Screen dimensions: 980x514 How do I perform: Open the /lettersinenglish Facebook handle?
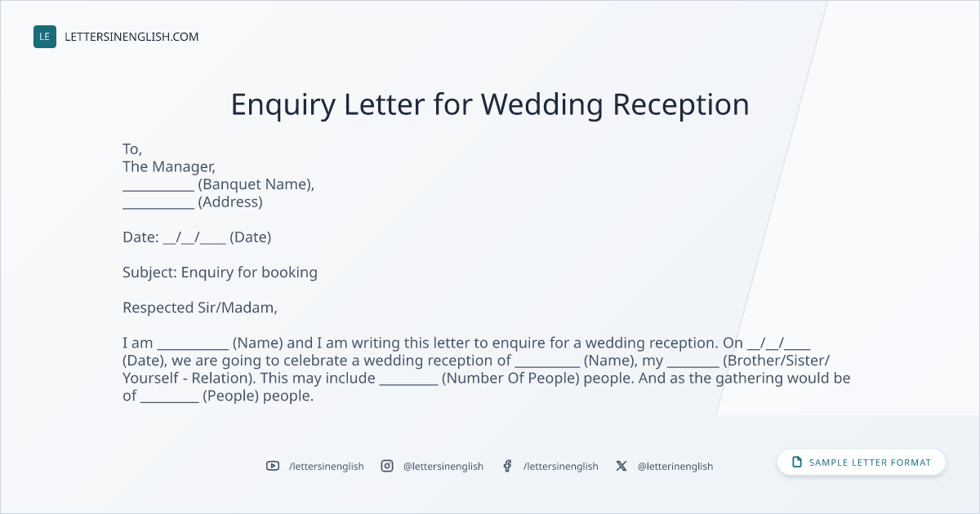561,466
